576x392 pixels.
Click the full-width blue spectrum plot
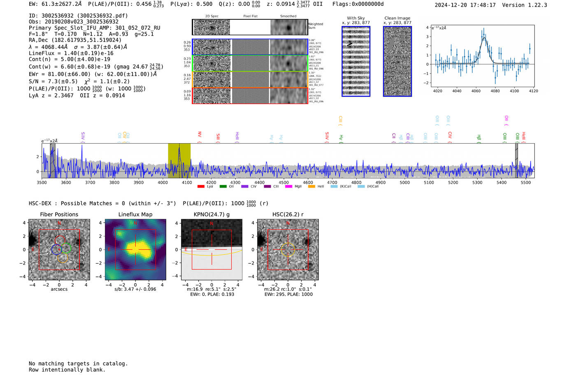(x=288, y=160)
